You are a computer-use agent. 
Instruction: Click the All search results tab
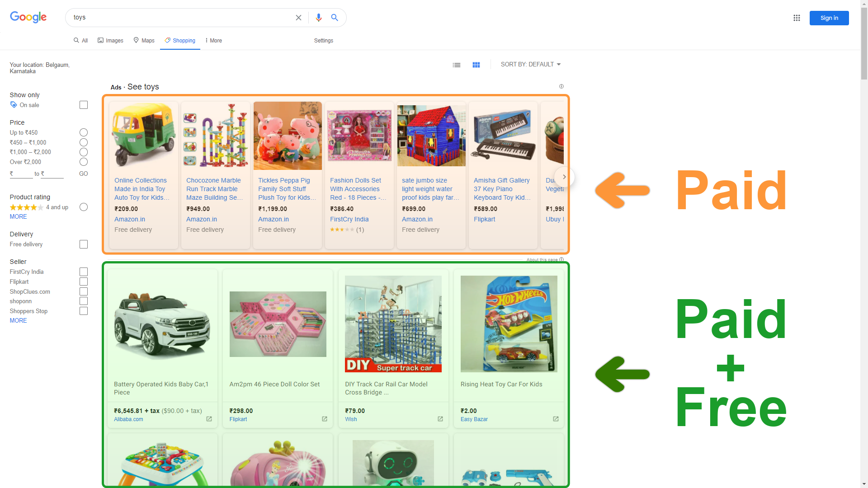pyautogui.click(x=80, y=41)
